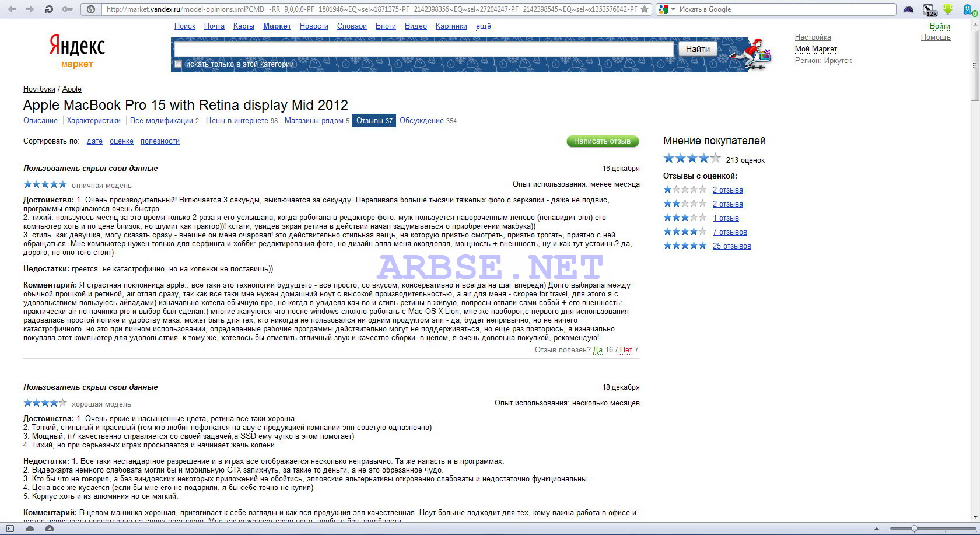Image resolution: width=980 pixels, height=535 pixels.
Task: Click the cloud sync icon in status bar
Action: pyautogui.click(x=30, y=529)
